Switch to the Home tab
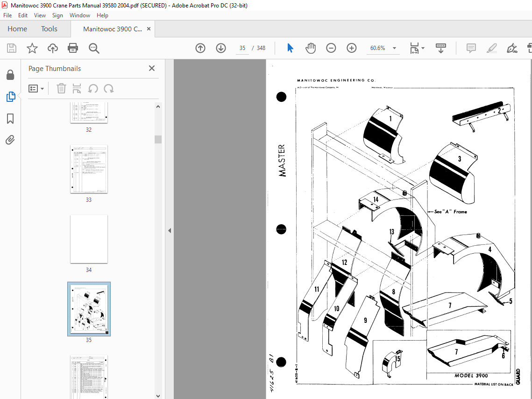 click(17, 29)
